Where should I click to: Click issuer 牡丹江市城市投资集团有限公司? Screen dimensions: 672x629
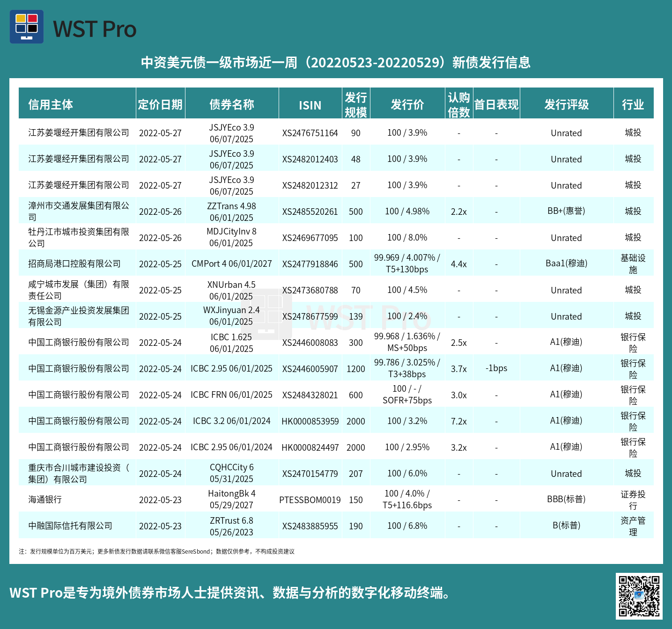79,238
